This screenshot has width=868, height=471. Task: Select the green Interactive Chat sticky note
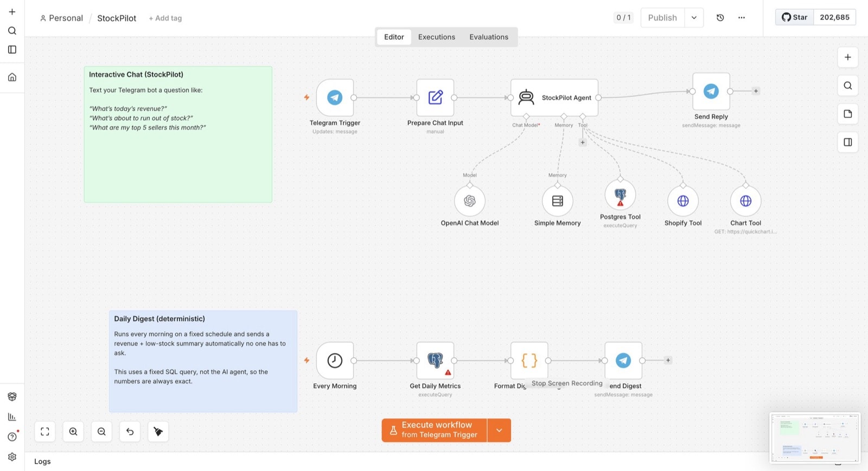point(178,134)
